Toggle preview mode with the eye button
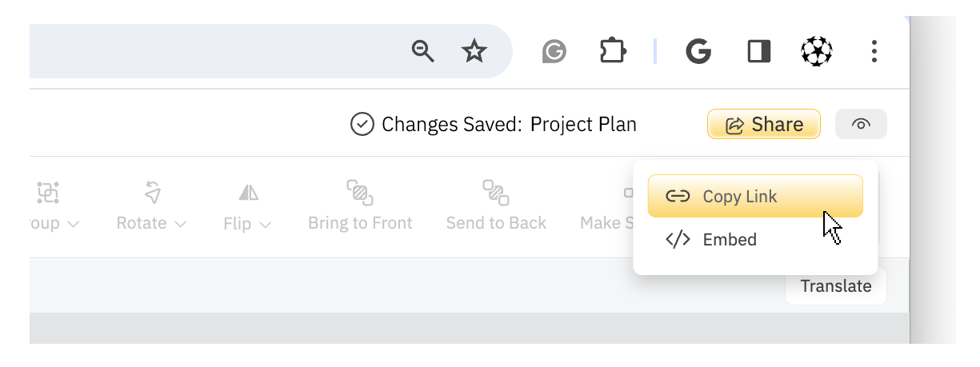Viewport: 980px width, 367px height. tap(861, 125)
